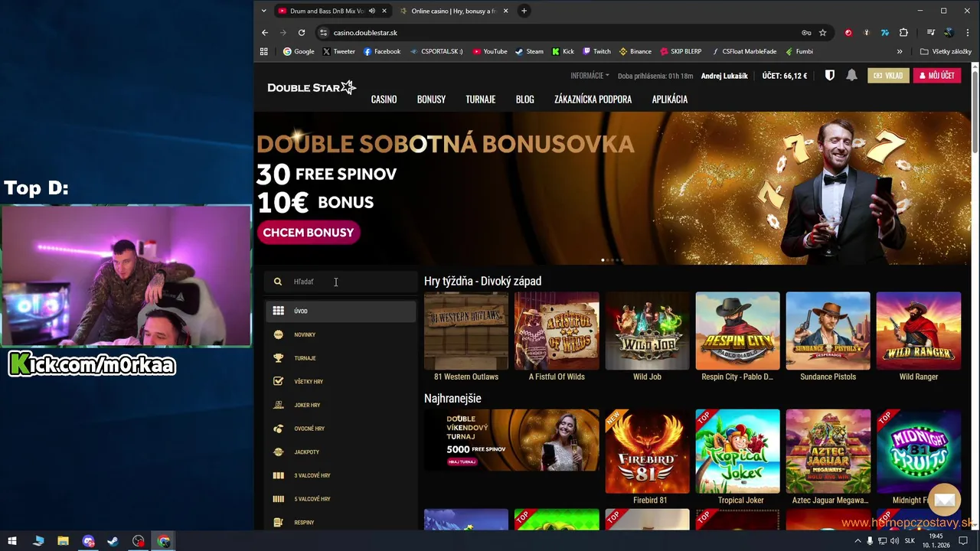
Task: Select the 5 valcové hry reel icon
Action: pyautogui.click(x=278, y=499)
